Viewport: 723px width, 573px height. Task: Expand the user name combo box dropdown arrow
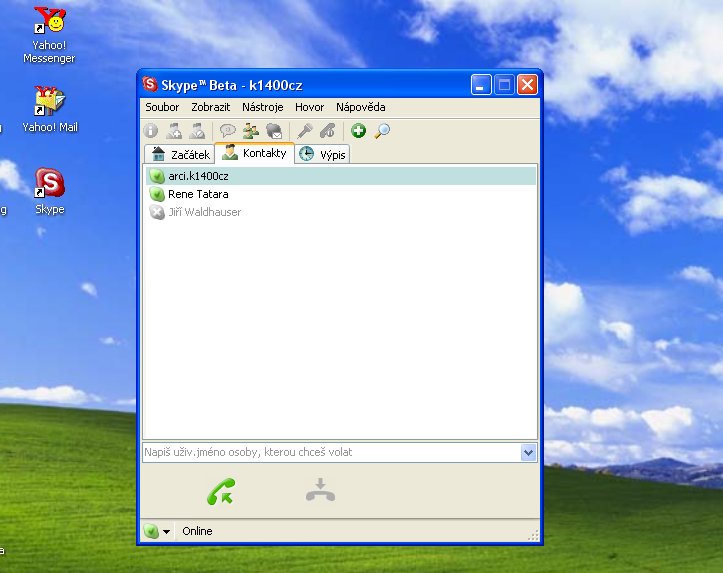point(528,453)
